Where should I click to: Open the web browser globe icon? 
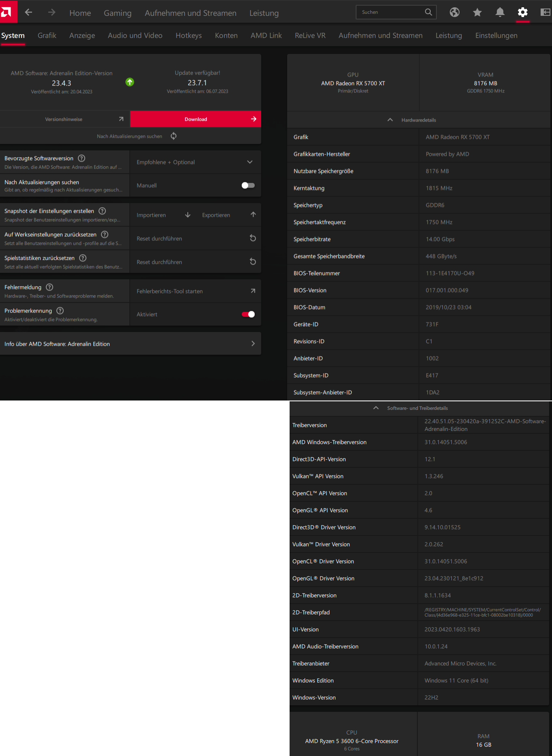(455, 12)
